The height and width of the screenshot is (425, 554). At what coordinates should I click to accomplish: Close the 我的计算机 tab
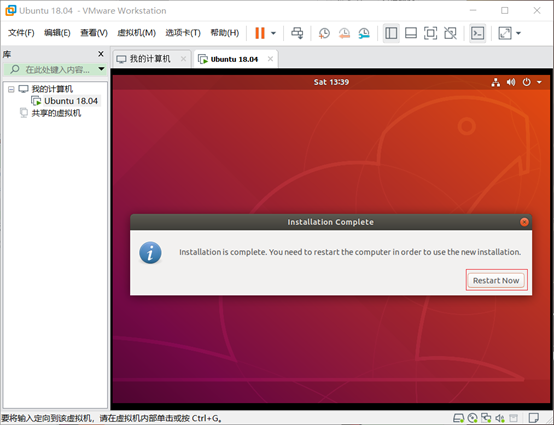183,59
